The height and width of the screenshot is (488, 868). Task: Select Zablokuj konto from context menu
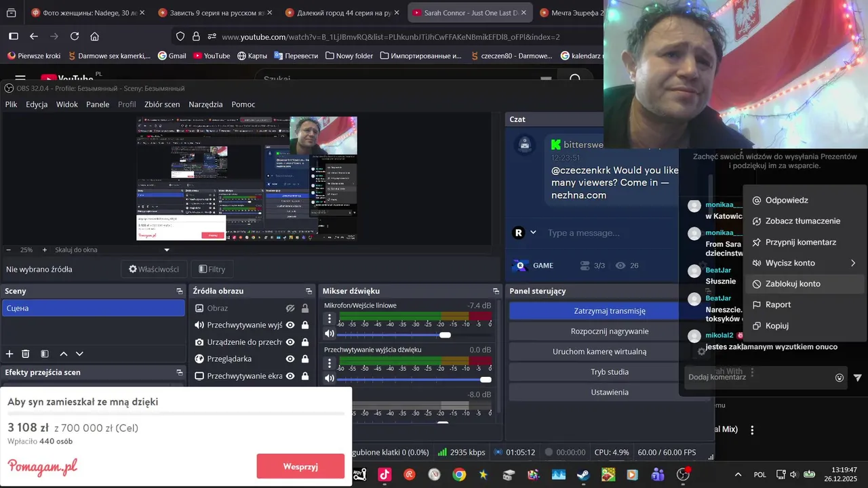click(x=805, y=284)
